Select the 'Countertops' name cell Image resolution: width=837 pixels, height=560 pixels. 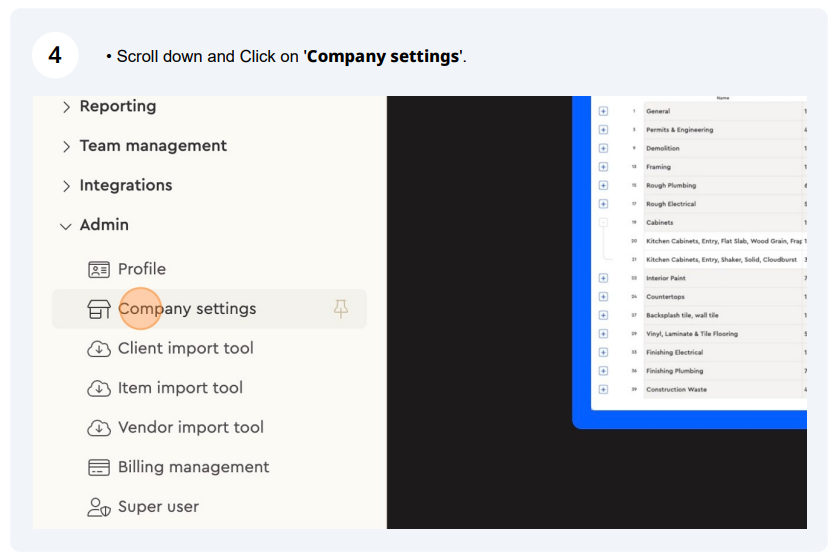tap(723, 297)
